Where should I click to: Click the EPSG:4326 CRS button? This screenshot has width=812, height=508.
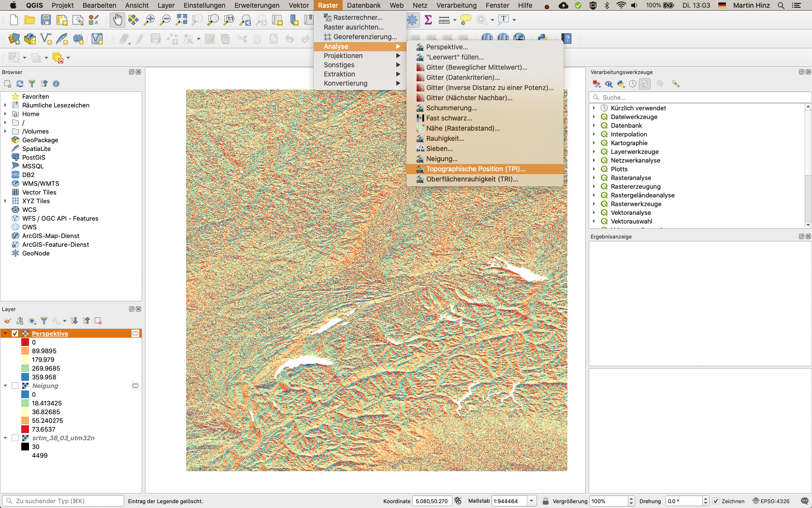[771, 501]
